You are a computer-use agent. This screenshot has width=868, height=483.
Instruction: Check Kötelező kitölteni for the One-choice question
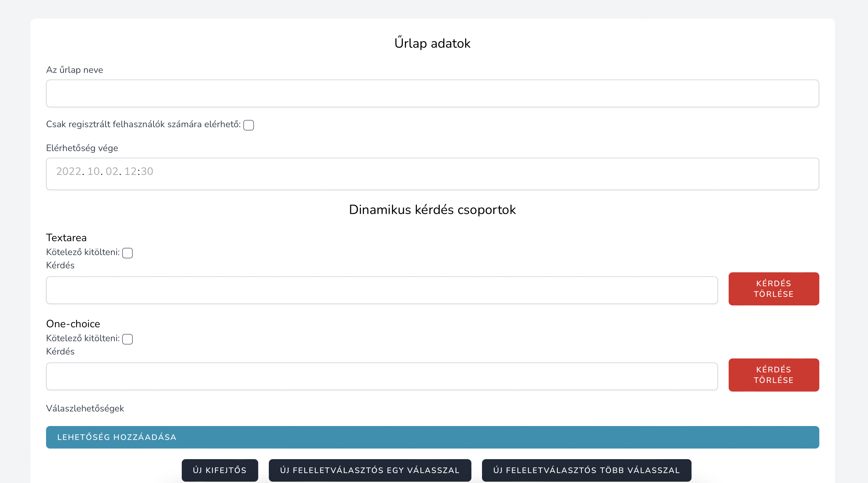tap(127, 339)
